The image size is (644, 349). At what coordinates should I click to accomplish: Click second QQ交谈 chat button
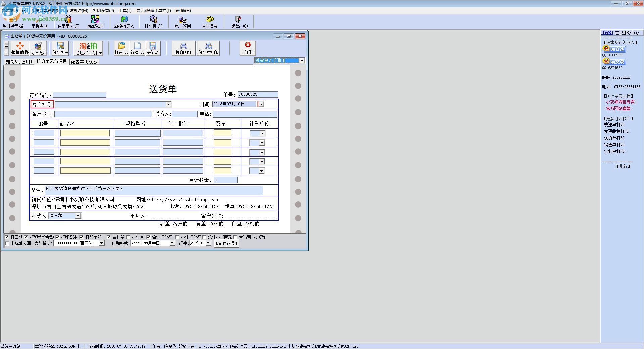[614, 62]
